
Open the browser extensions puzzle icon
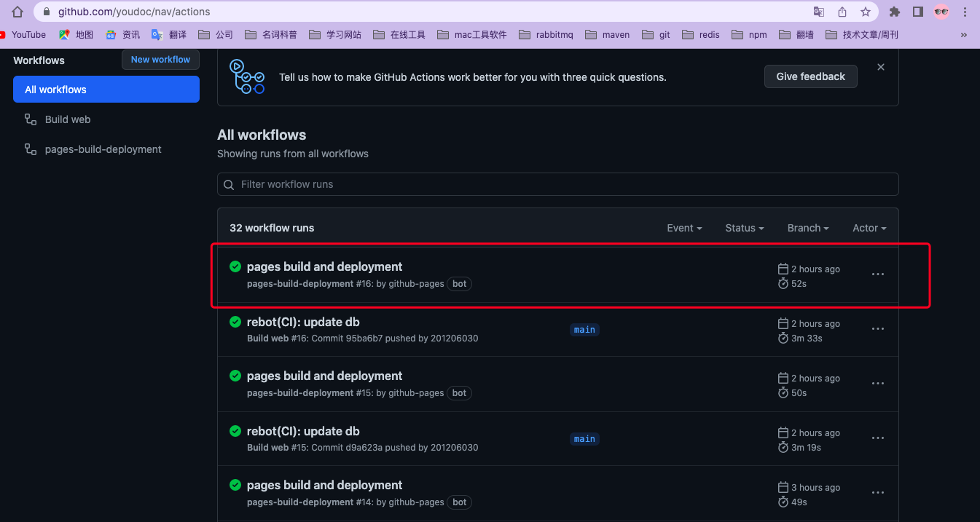pos(895,12)
